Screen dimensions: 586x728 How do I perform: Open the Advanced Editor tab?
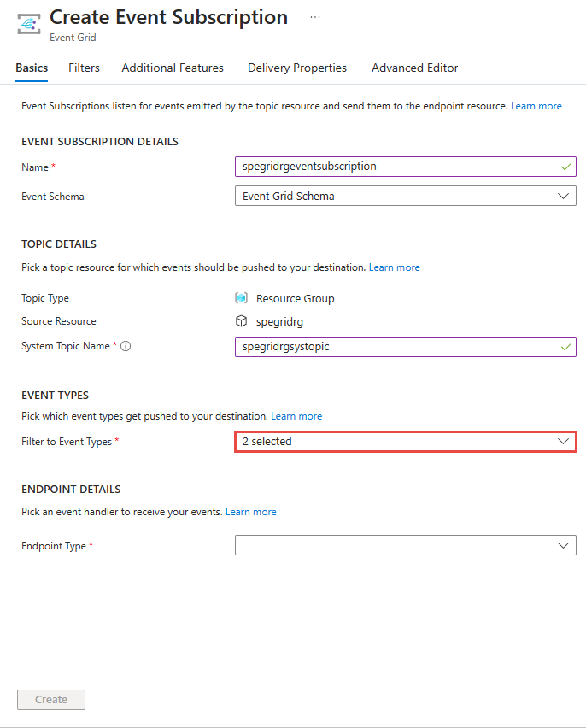(x=414, y=68)
